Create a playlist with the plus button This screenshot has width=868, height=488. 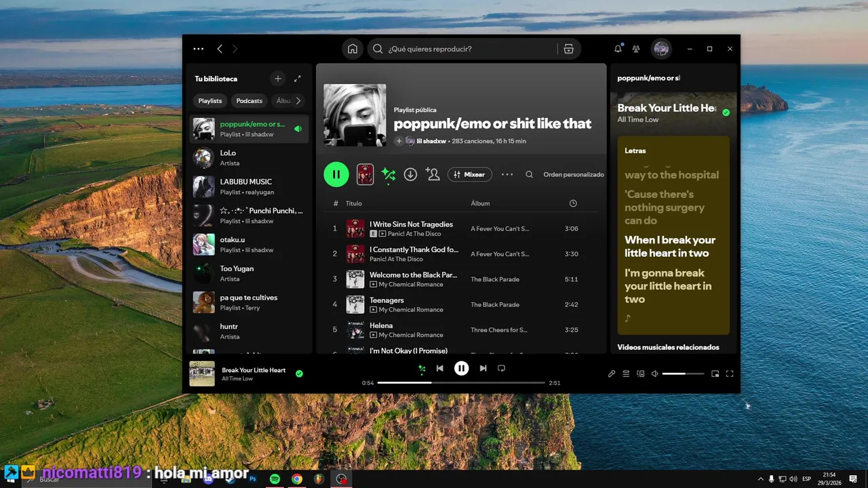click(x=277, y=79)
